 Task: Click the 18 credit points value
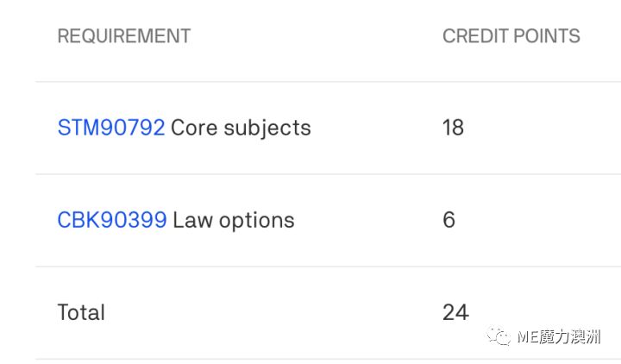[x=453, y=128]
